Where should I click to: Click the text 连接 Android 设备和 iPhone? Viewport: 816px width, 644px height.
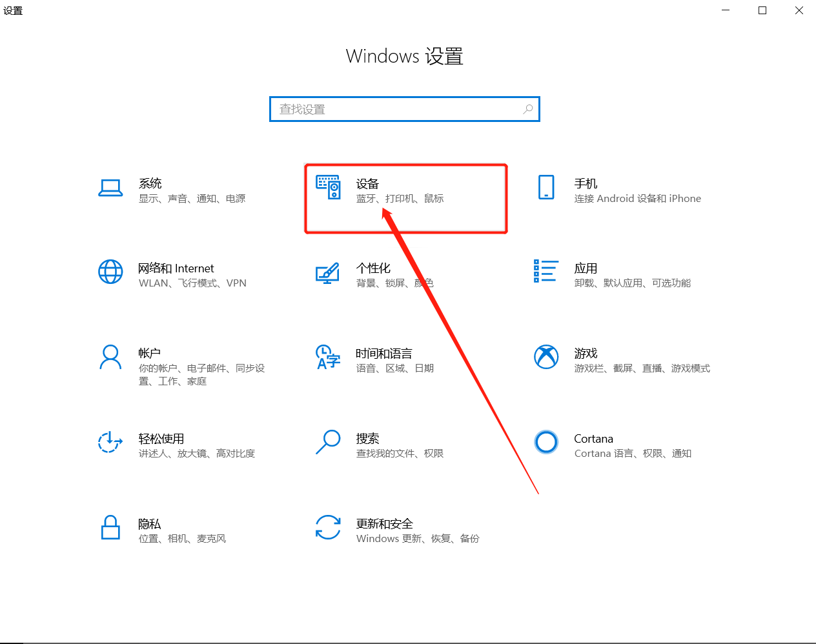(x=638, y=199)
